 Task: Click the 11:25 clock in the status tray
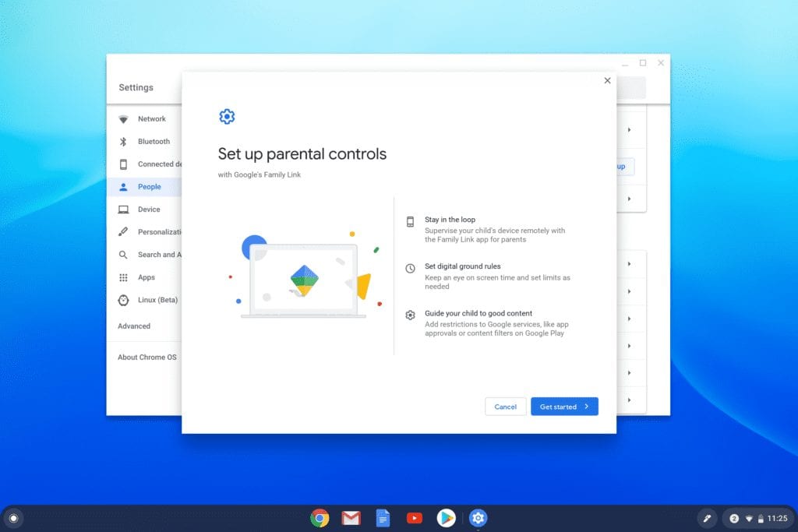(x=777, y=519)
